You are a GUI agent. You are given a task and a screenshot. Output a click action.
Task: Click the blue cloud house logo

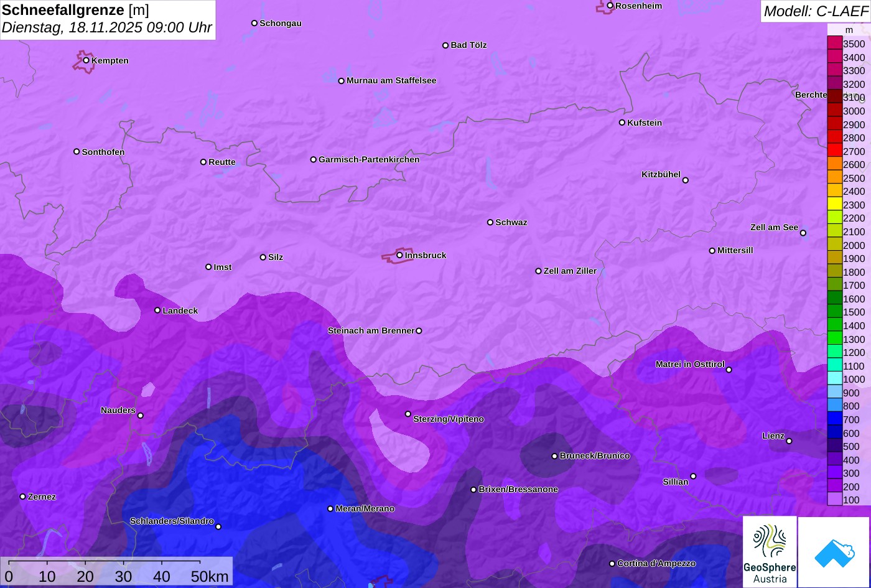click(x=834, y=553)
